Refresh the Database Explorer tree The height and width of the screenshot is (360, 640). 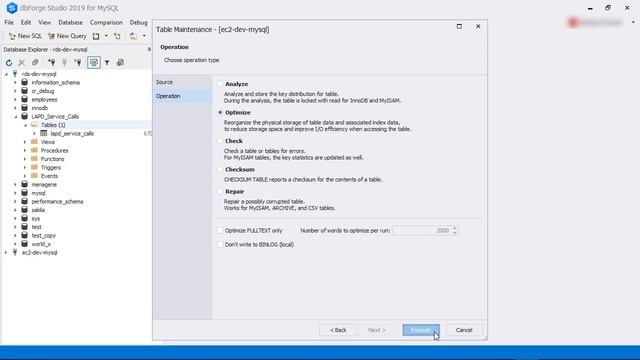9,63
